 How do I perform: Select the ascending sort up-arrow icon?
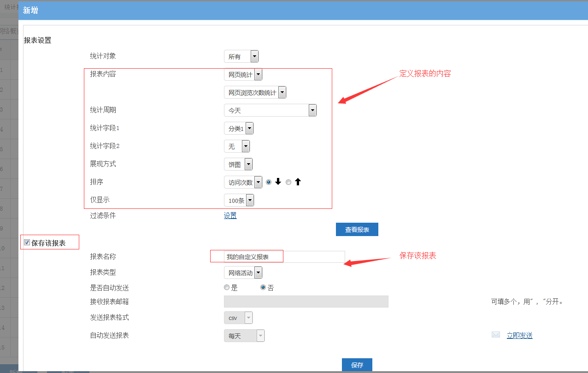pyautogui.click(x=298, y=182)
